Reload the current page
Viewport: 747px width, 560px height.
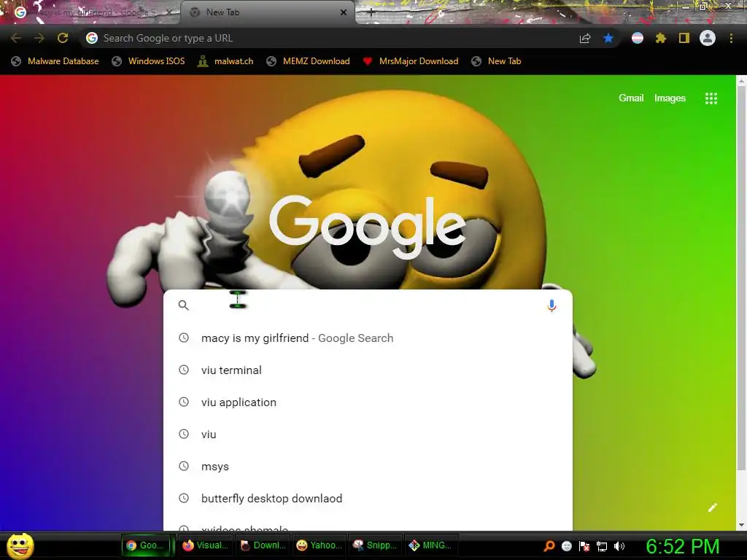(63, 38)
